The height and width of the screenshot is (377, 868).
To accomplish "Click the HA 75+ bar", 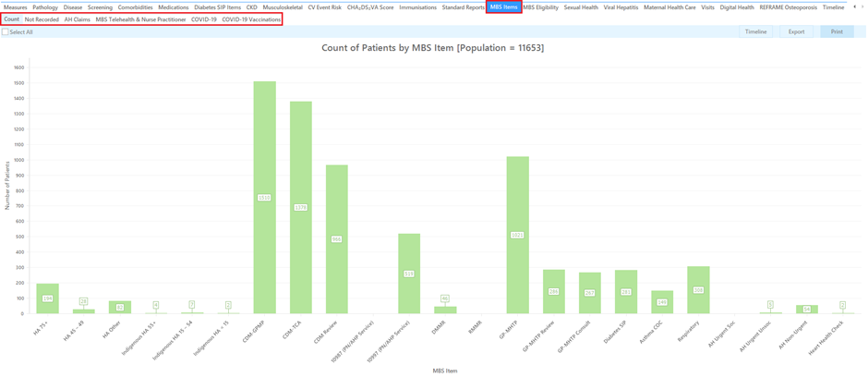I will pos(47,298).
